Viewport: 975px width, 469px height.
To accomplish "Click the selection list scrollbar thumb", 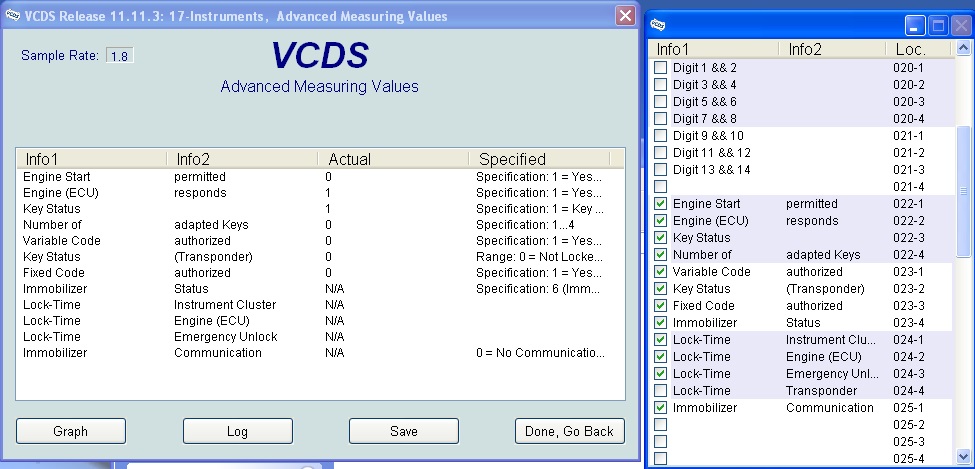I will tap(963, 191).
